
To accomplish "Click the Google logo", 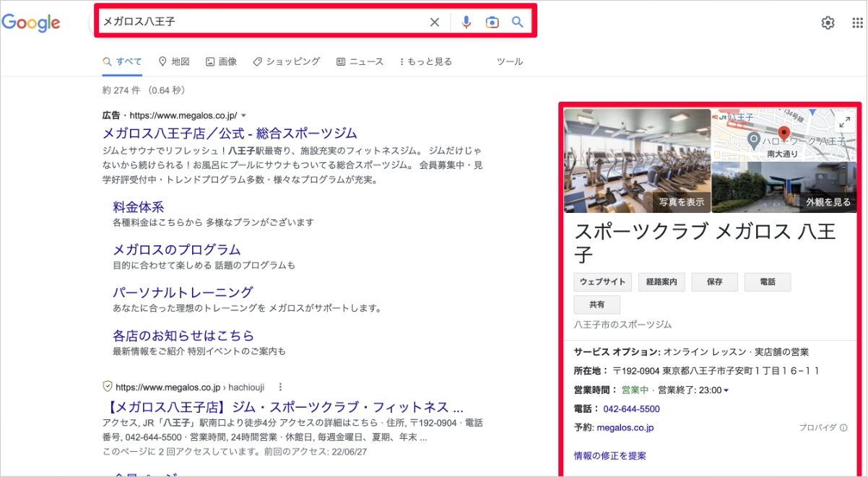I will [30, 22].
